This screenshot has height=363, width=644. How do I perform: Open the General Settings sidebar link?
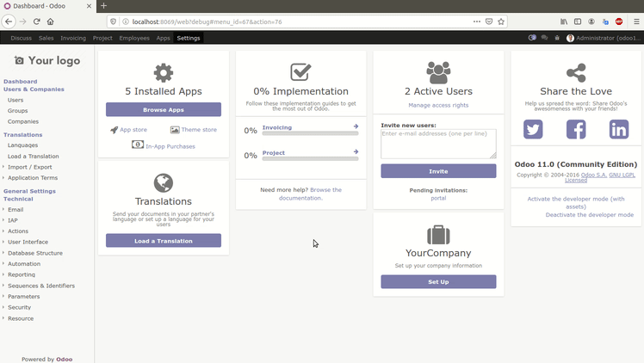[29, 191]
